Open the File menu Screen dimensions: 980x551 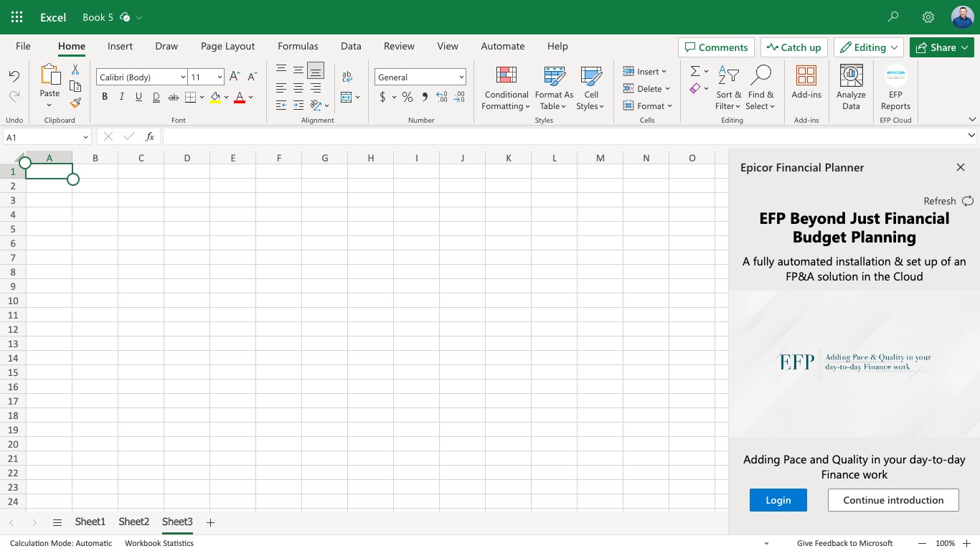pyautogui.click(x=23, y=46)
